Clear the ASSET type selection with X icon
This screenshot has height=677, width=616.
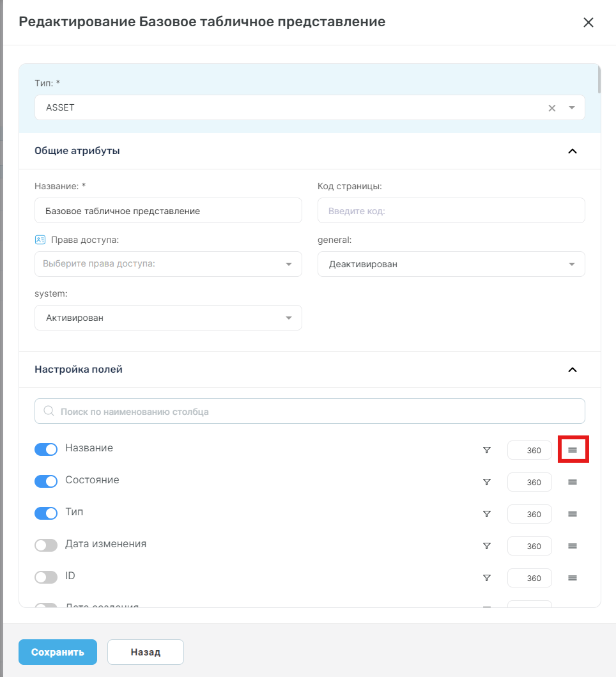pyautogui.click(x=551, y=108)
